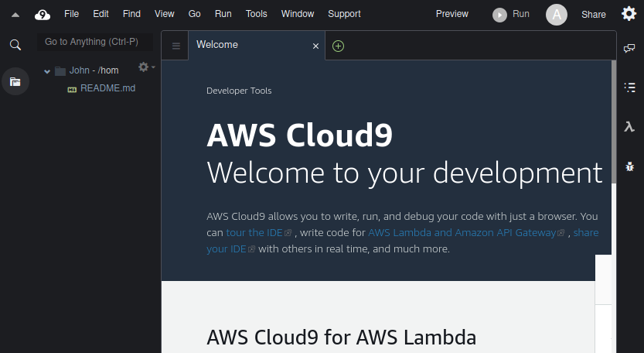Collapse the John folder tree
Screen dimensions: 644x353
(47, 70)
